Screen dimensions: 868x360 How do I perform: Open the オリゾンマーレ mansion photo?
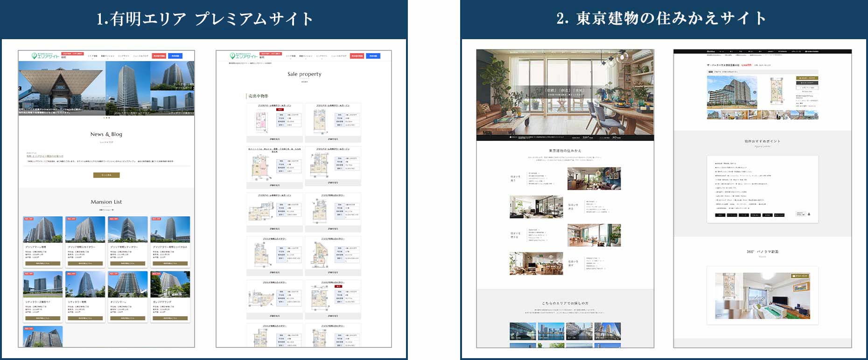click(x=127, y=284)
